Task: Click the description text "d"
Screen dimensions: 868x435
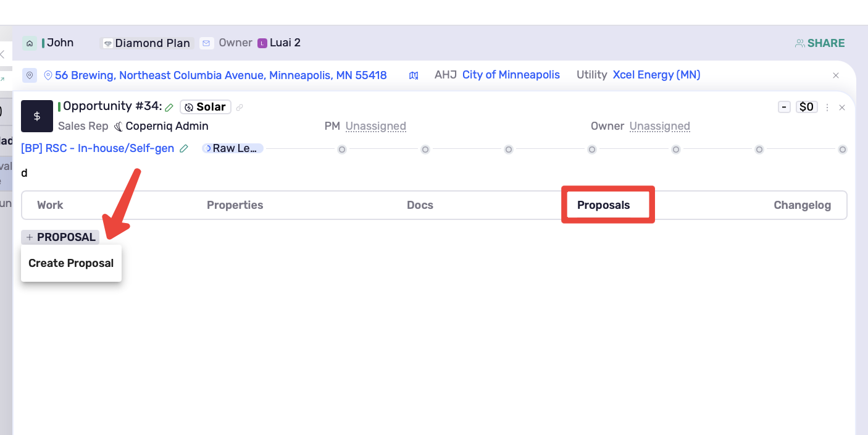Action: [x=25, y=173]
